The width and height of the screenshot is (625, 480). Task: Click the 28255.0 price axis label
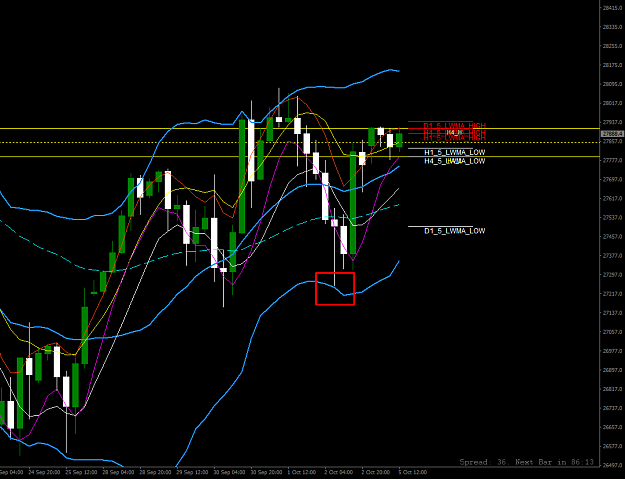(x=613, y=46)
